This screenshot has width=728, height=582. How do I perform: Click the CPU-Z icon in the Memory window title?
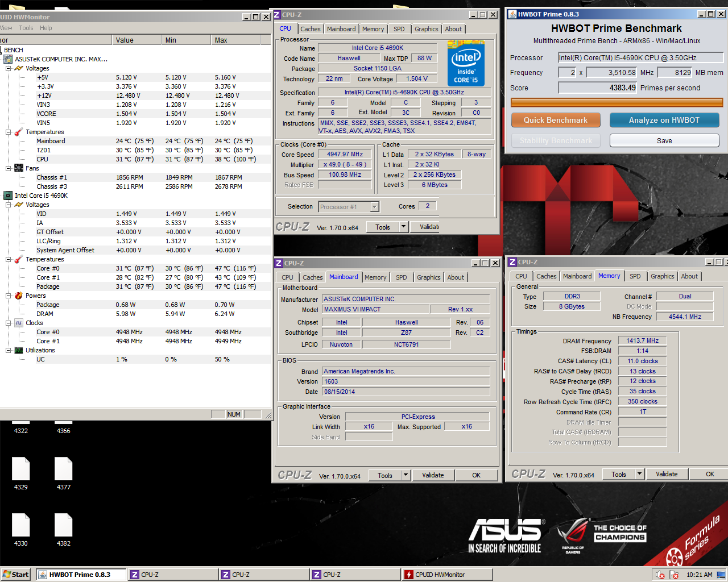[512, 262]
